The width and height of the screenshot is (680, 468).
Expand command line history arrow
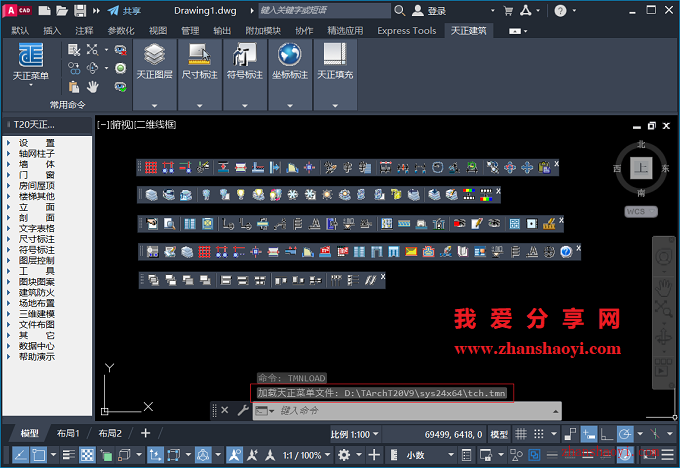click(556, 410)
